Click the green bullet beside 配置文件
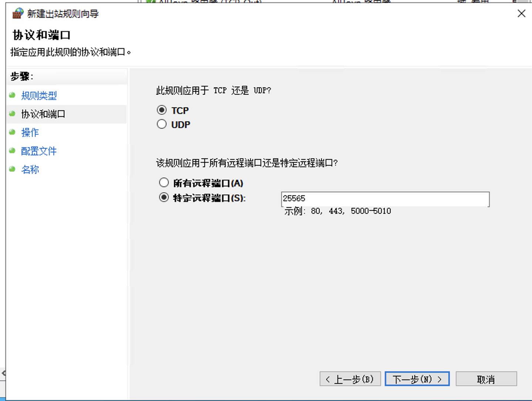Screen dimensions: 532x401 tap(12, 151)
